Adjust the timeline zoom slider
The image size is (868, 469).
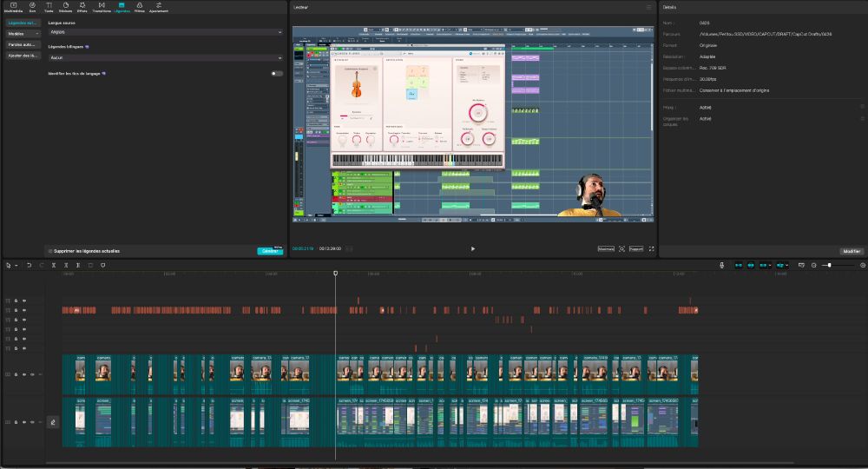click(831, 265)
